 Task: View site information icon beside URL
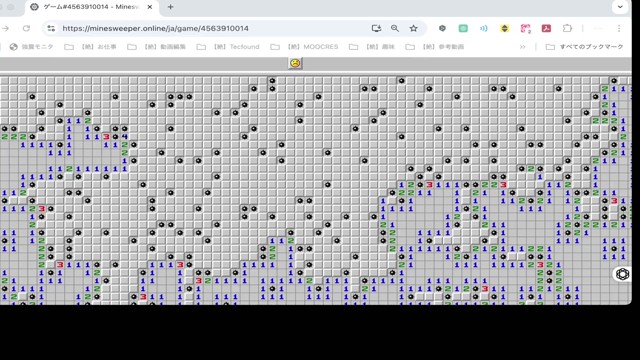(x=51, y=28)
